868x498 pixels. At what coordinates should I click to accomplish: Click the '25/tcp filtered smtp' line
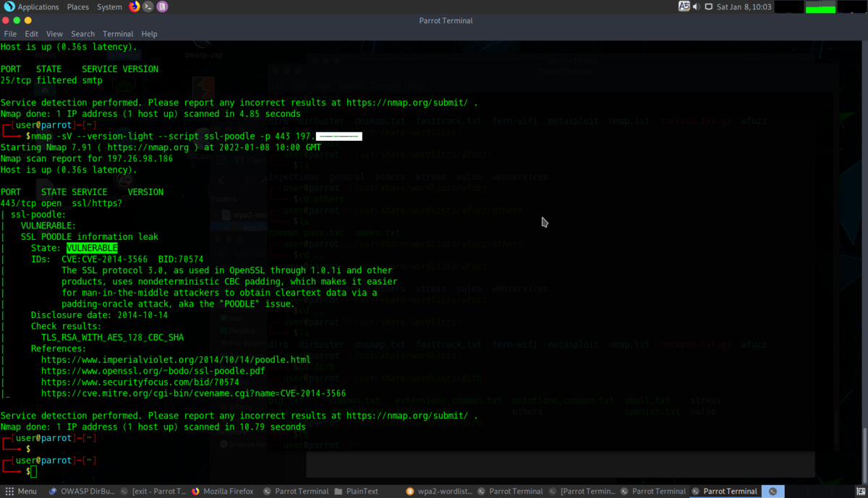tap(51, 80)
